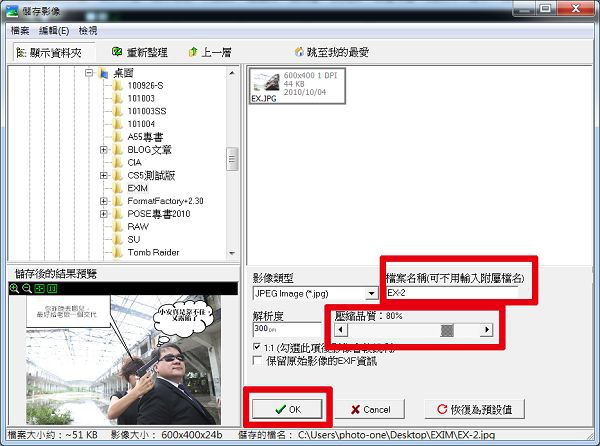Viewport: 600px width, 446px height.
Task: Click the 跳至我的最愛 favorites icon
Action: (x=299, y=52)
